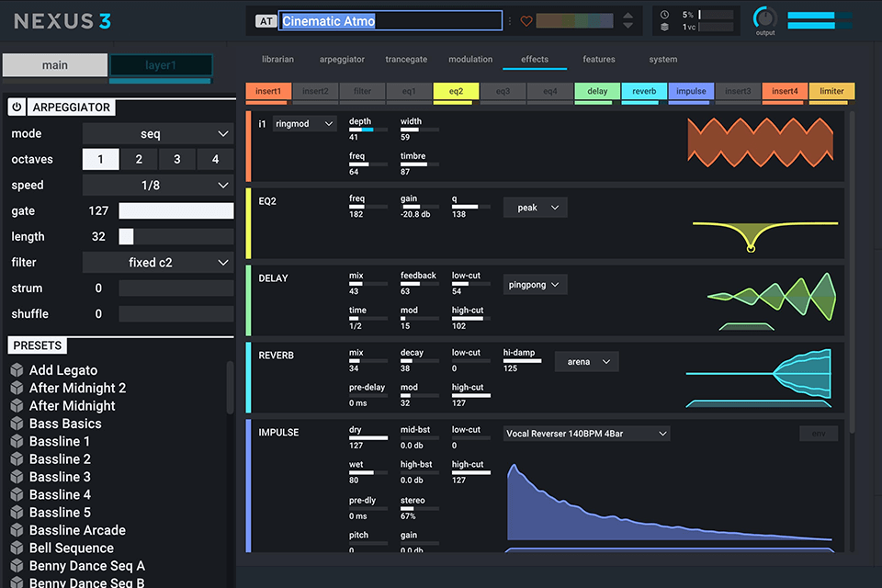
Task: Click the delay pingpong graph
Action: (x=772, y=301)
